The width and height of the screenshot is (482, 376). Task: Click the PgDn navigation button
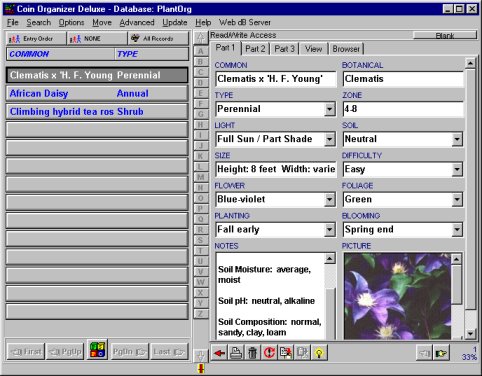[x=129, y=352]
